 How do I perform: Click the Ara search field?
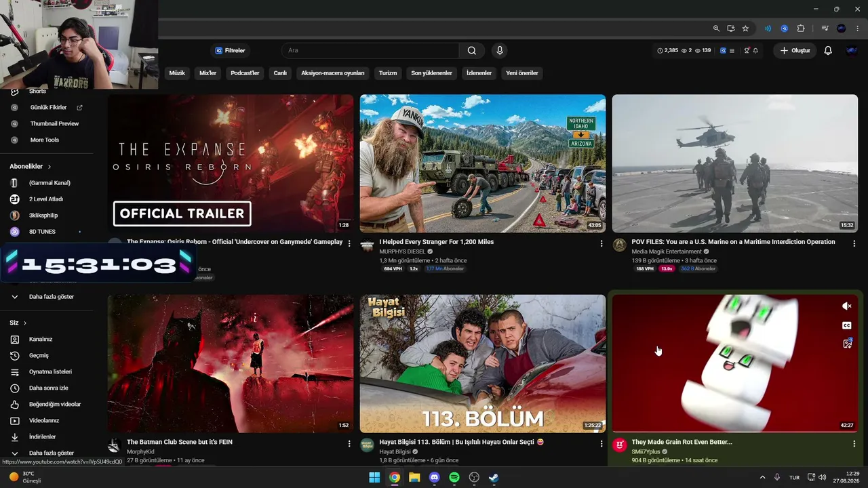click(370, 50)
